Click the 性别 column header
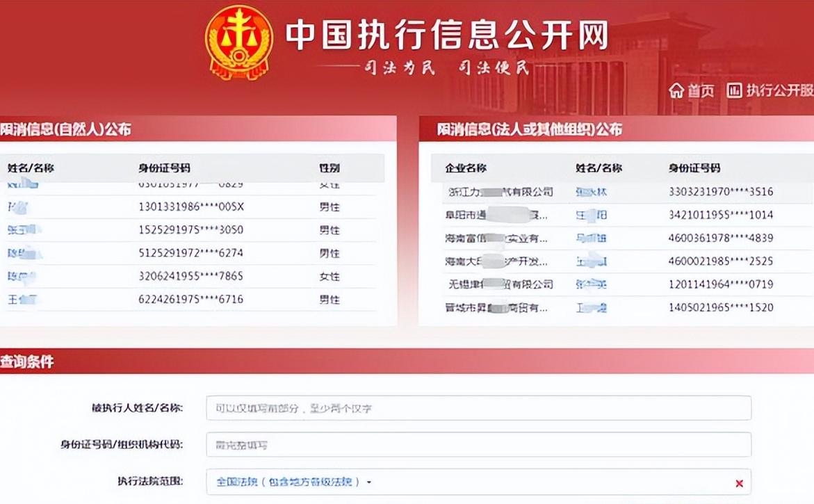This screenshot has height=504, width=814. pyautogui.click(x=329, y=168)
